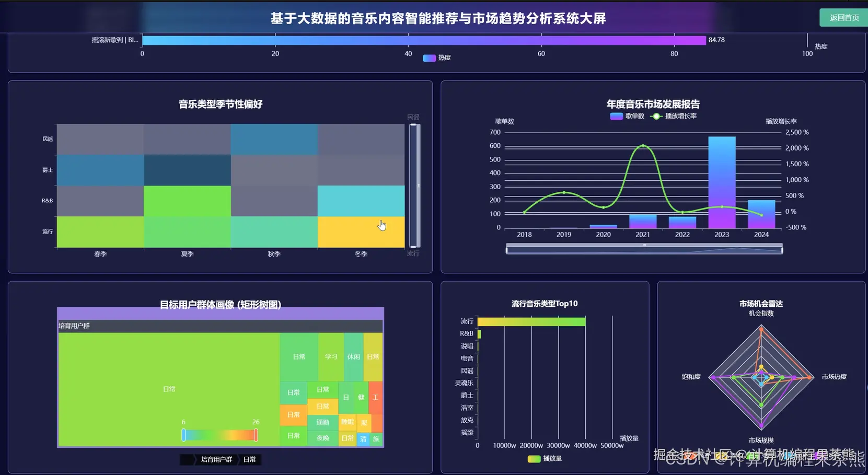Click the 热度 gradient legend icon

[429, 57]
